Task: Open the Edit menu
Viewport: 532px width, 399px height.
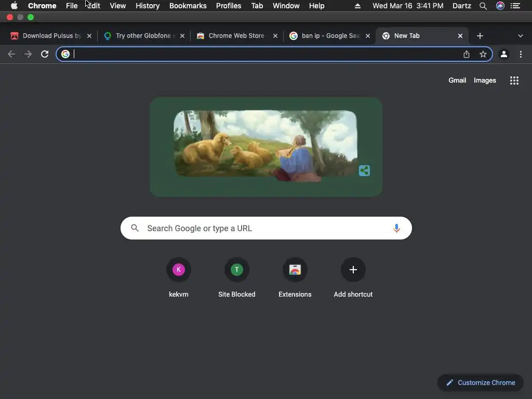Action: tap(94, 6)
